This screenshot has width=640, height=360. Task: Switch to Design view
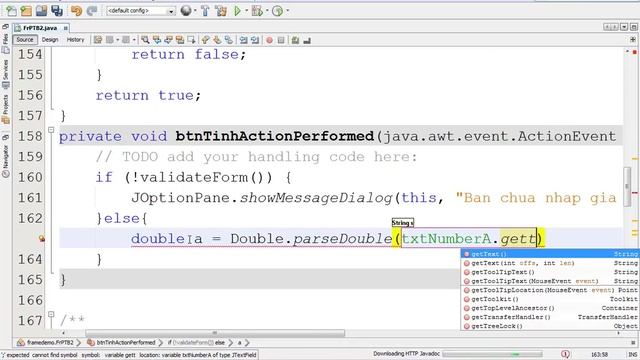50,40
